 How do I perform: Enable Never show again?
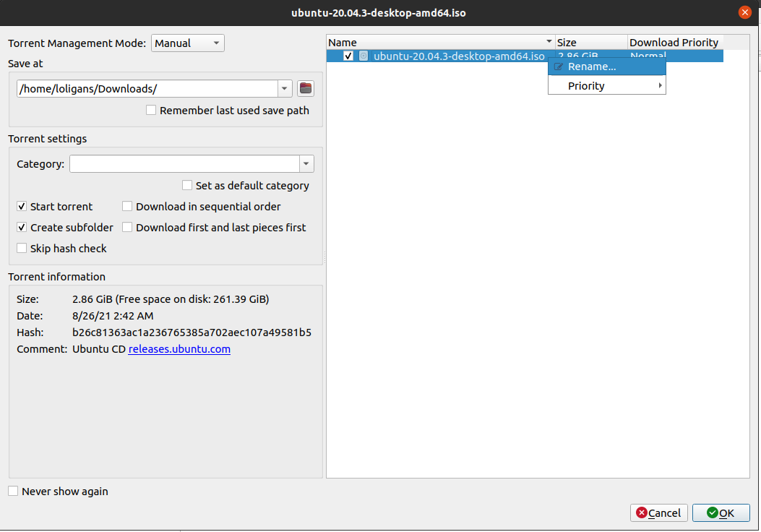(x=12, y=491)
